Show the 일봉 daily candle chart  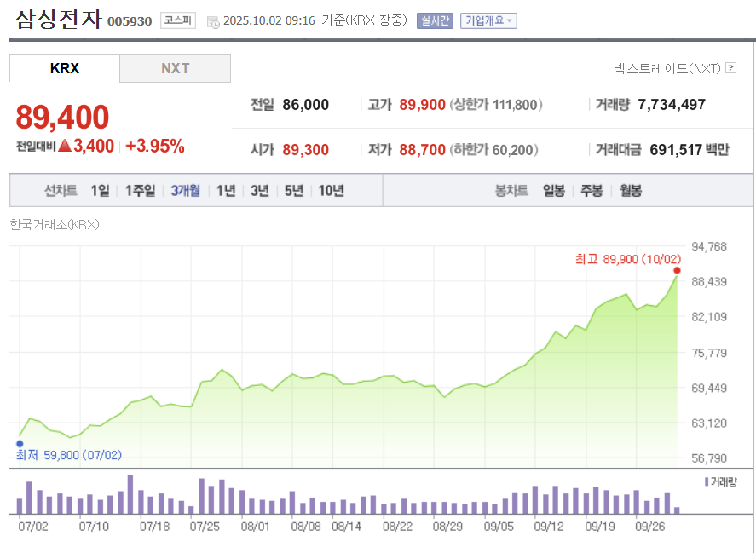pos(553,191)
